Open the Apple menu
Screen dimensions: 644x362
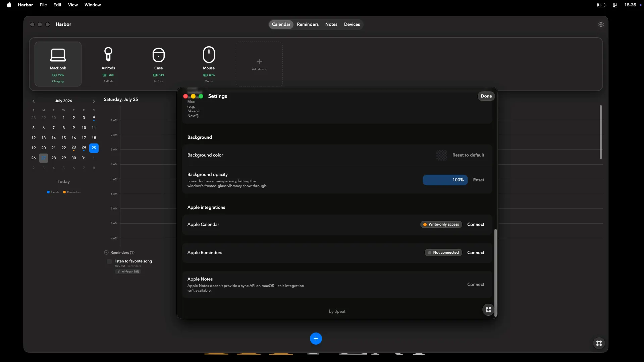9,5
